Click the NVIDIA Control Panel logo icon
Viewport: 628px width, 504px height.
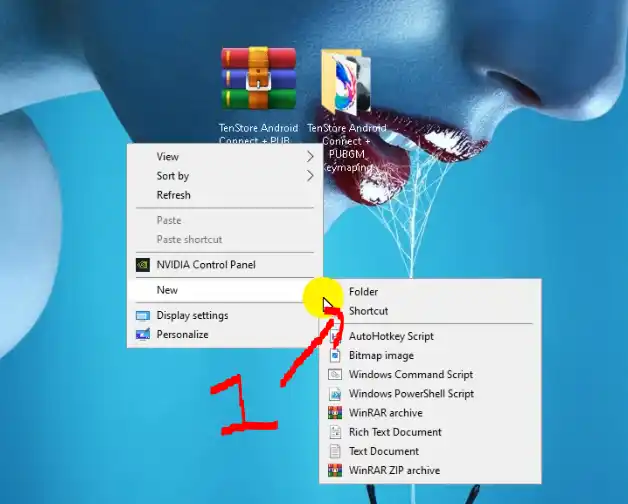142,265
